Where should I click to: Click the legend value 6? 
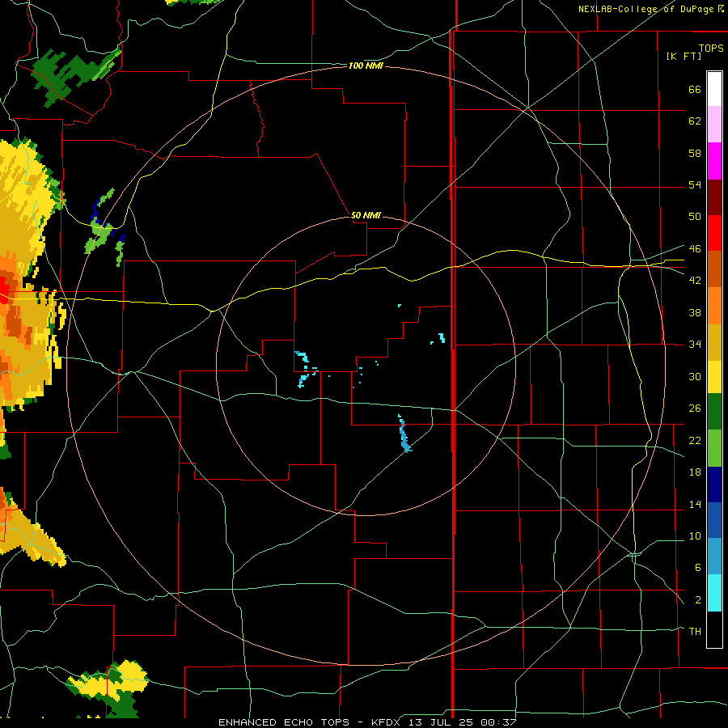697,567
